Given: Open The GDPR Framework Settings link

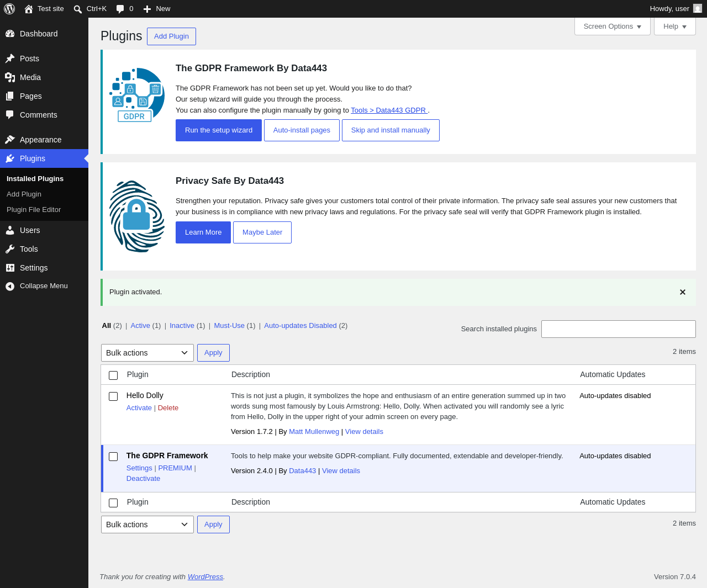Looking at the screenshot, I should (139, 468).
